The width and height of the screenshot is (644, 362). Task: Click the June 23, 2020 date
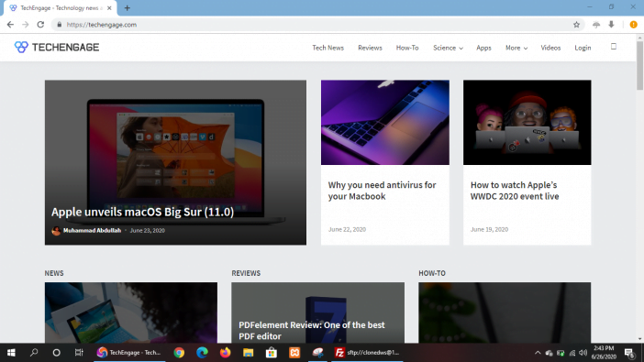(x=147, y=230)
